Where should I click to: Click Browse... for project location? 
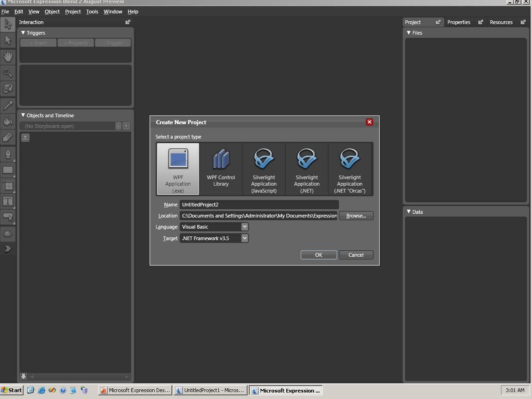pyautogui.click(x=356, y=216)
